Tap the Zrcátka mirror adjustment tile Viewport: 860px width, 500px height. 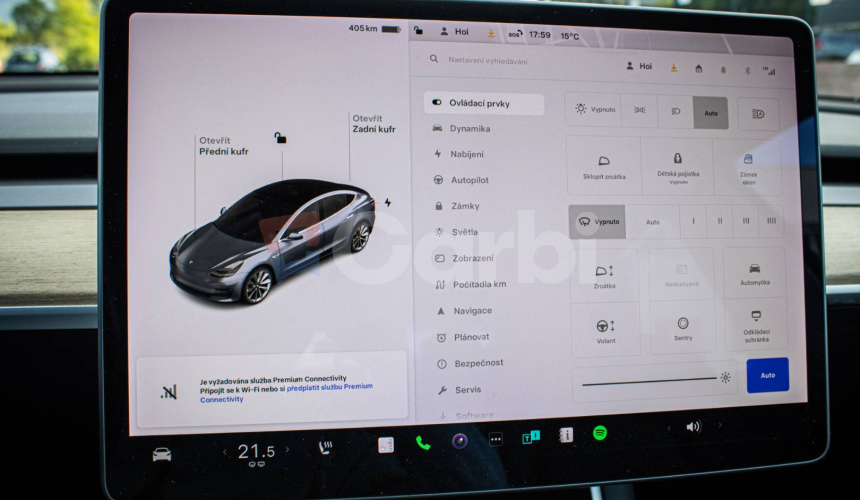(x=604, y=276)
